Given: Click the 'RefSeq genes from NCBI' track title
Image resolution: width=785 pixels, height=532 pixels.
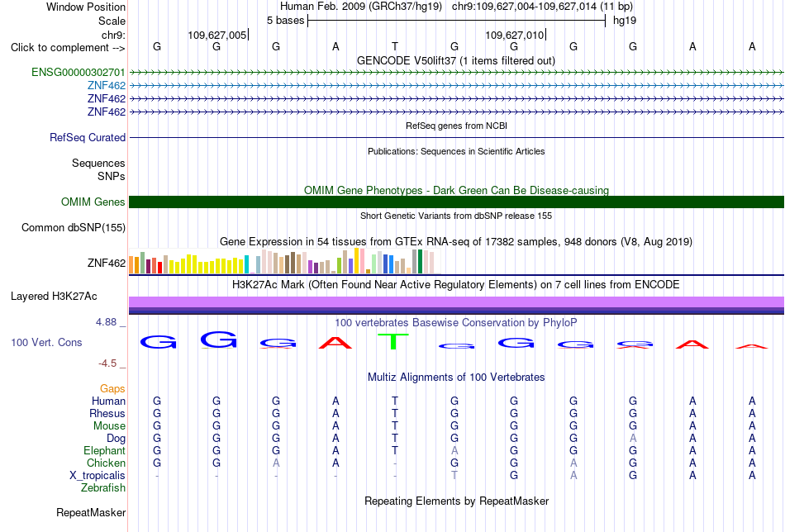Looking at the screenshot, I should pos(456,126).
